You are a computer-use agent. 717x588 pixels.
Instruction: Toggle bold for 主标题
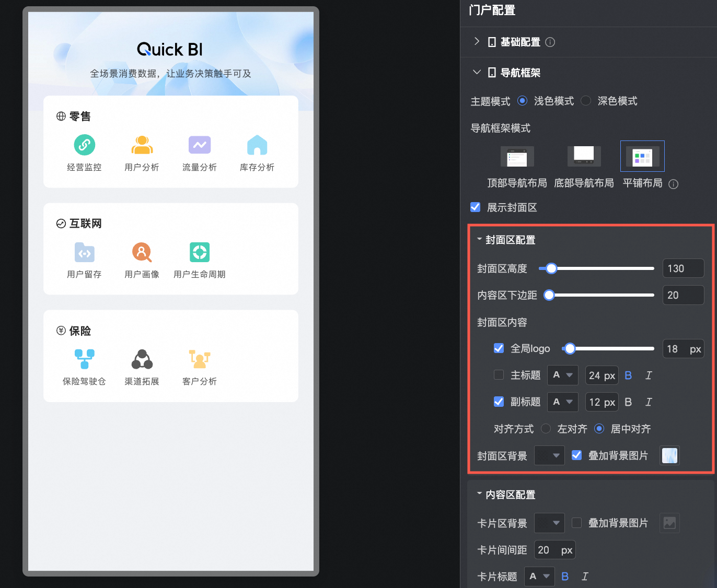(628, 375)
